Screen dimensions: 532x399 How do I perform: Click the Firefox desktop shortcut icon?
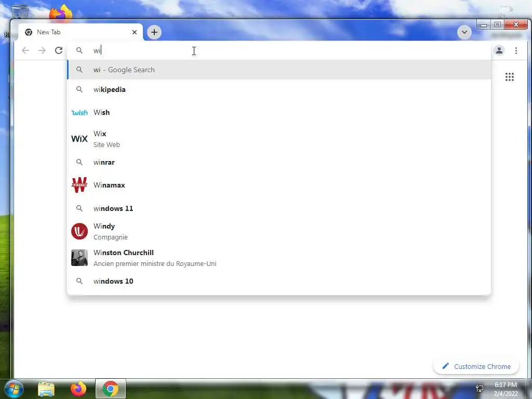pyautogui.click(x=60, y=12)
